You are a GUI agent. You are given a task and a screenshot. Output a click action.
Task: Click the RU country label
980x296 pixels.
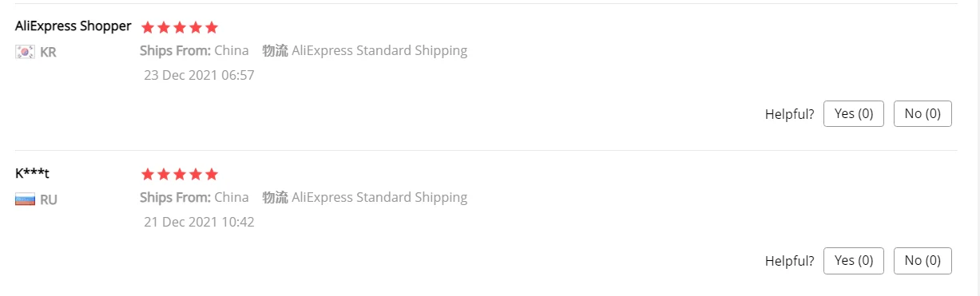pyautogui.click(x=49, y=199)
